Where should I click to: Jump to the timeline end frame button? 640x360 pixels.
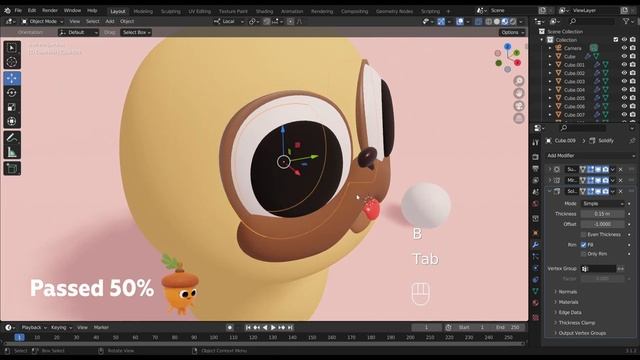[x=291, y=327]
